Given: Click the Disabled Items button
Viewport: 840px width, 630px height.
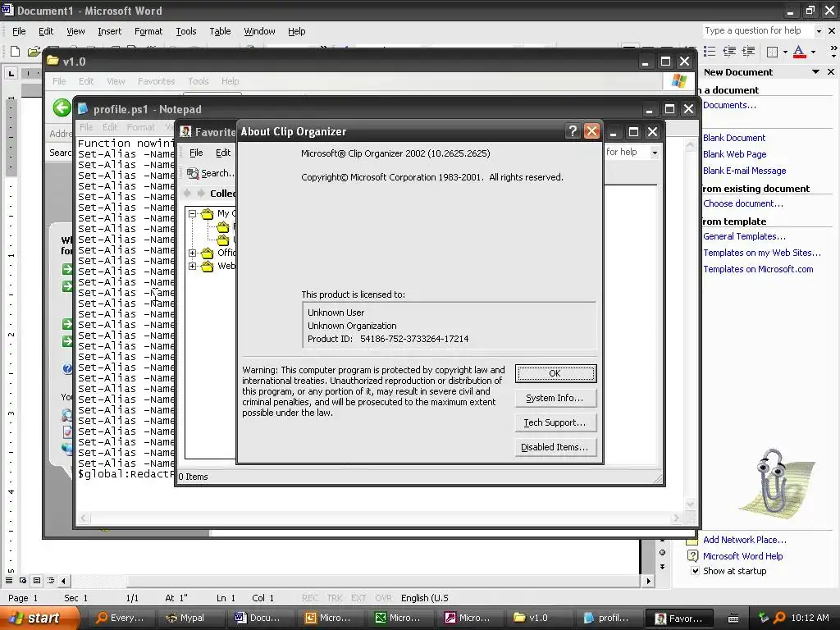Looking at the screenshot, I should (555, 447).
